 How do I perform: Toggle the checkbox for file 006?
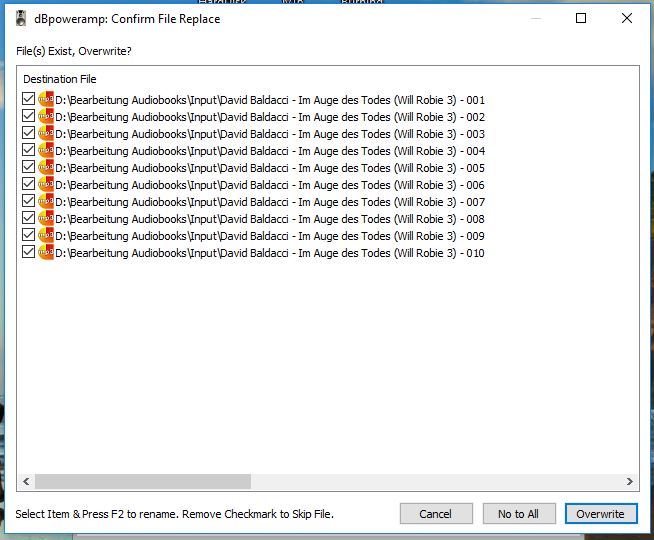point(28,185)
